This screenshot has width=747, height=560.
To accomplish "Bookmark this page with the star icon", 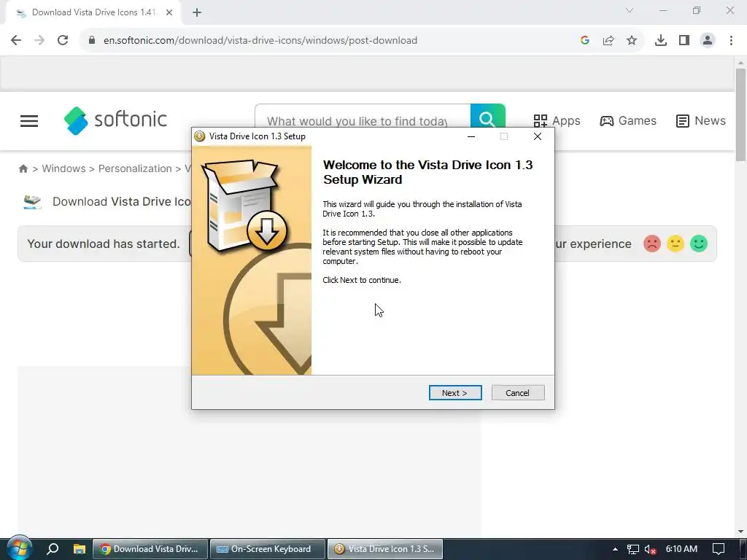I will [632, 41].
